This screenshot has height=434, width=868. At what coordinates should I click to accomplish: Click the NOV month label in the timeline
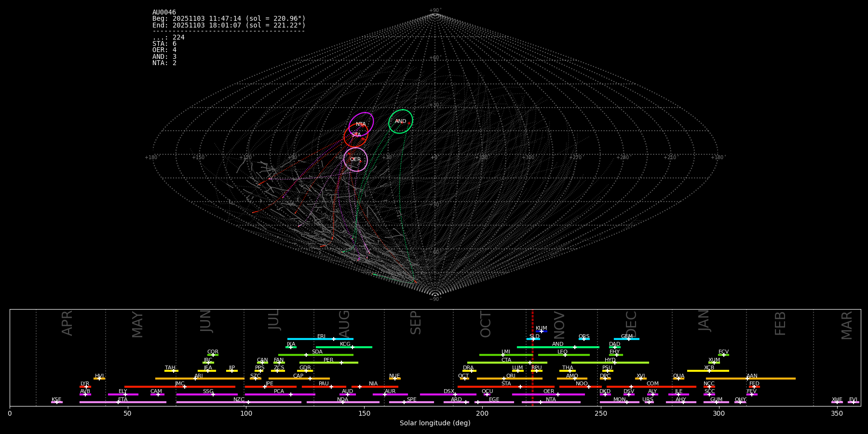coord(559,325)
